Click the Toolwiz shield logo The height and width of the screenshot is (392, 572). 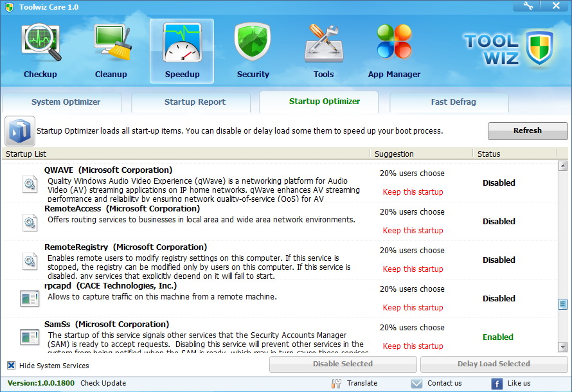coord(539,48)
